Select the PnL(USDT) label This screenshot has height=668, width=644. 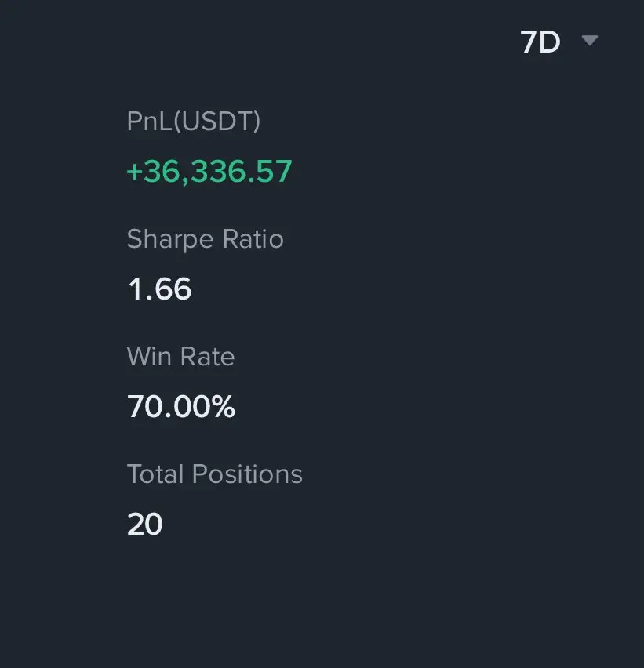pos(194,121)
